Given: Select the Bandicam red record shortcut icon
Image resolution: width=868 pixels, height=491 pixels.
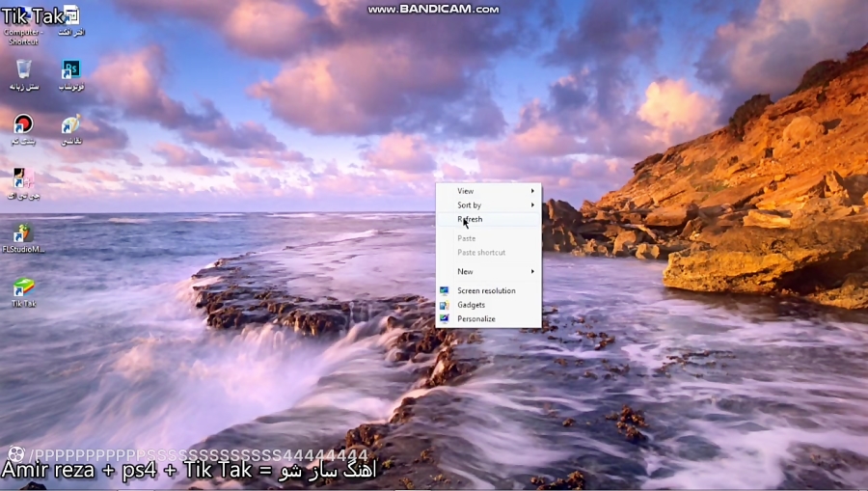Looking at the screenshot, I should 23,123.
